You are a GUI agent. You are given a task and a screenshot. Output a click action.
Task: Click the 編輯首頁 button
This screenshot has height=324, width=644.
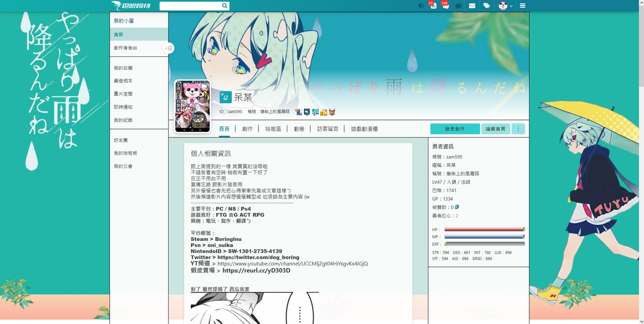(x=496, y=129)
